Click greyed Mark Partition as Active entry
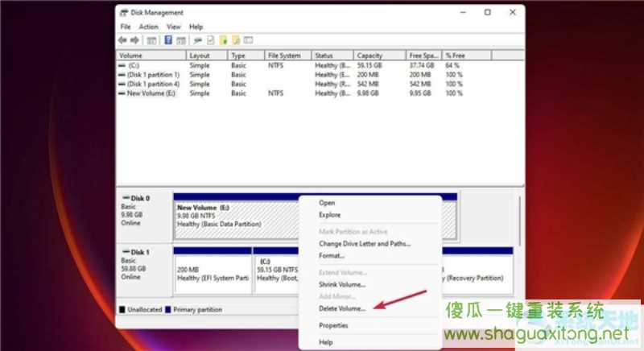This screenshot has height=351, width=644. click(x=353, y=232)
